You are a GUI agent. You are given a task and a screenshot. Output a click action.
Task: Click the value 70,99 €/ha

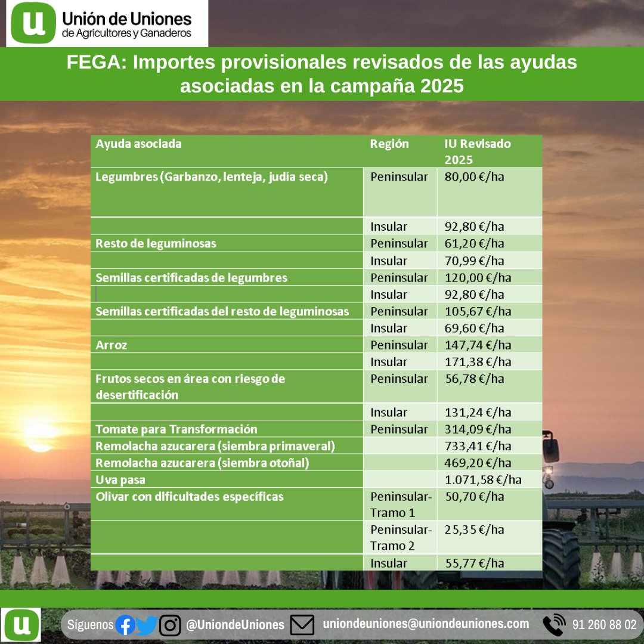point(475,261)
